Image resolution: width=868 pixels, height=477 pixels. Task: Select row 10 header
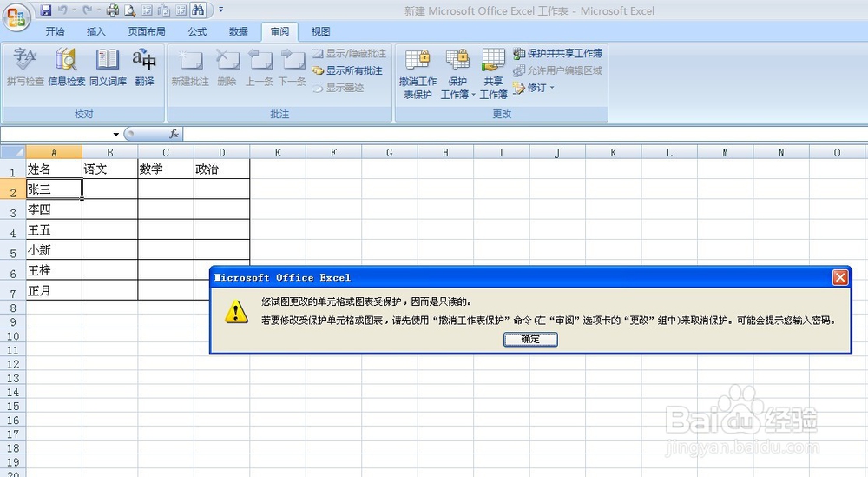click(x=13, y=336)
